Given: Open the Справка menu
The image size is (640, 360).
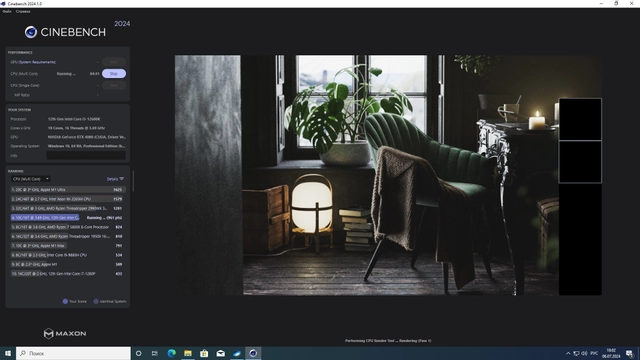Looking at the screenshot, I should tap(23, 11).
